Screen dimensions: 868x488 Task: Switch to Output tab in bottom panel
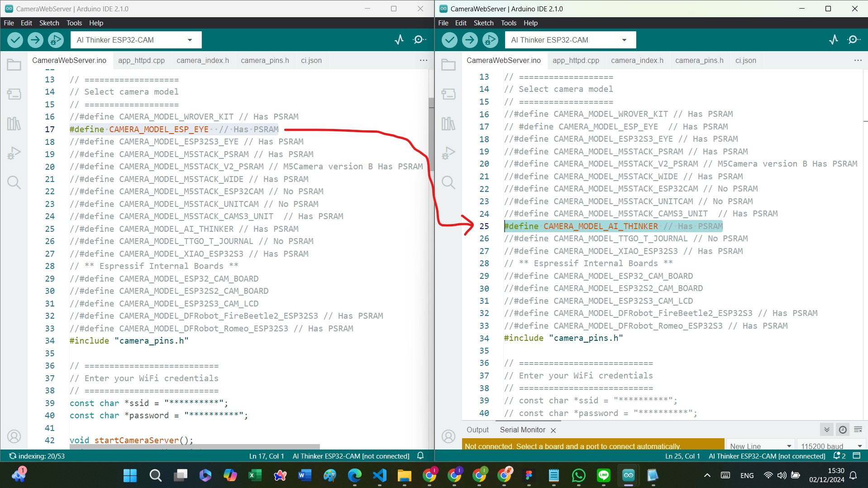coord(477,430)
